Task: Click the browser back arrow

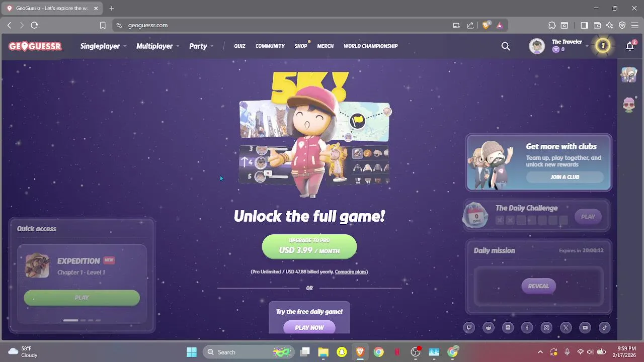Action: 9,25
